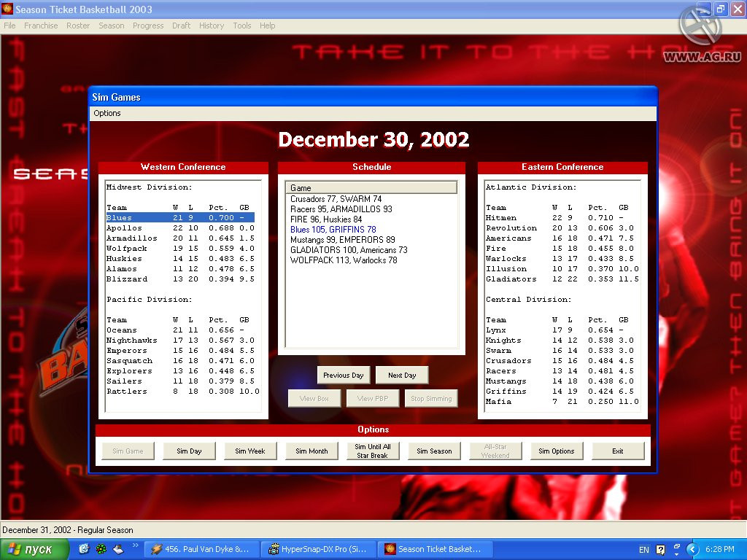Click the Sim Week button
This screenshot has height=560, width=747.
point(250,451)
